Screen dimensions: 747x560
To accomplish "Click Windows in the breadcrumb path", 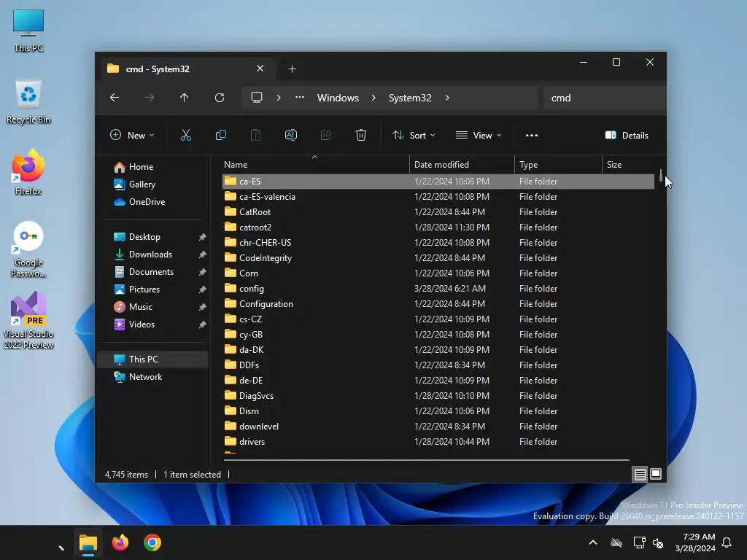I will (x=338, y=98).
